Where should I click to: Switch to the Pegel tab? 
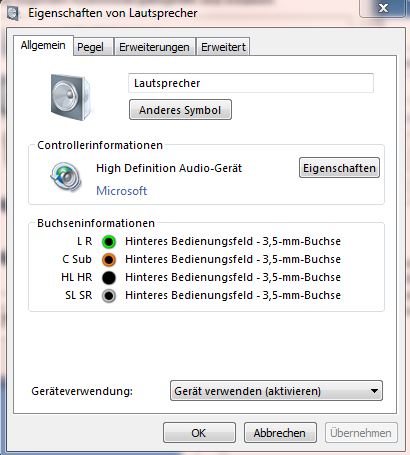coord(90,47)
